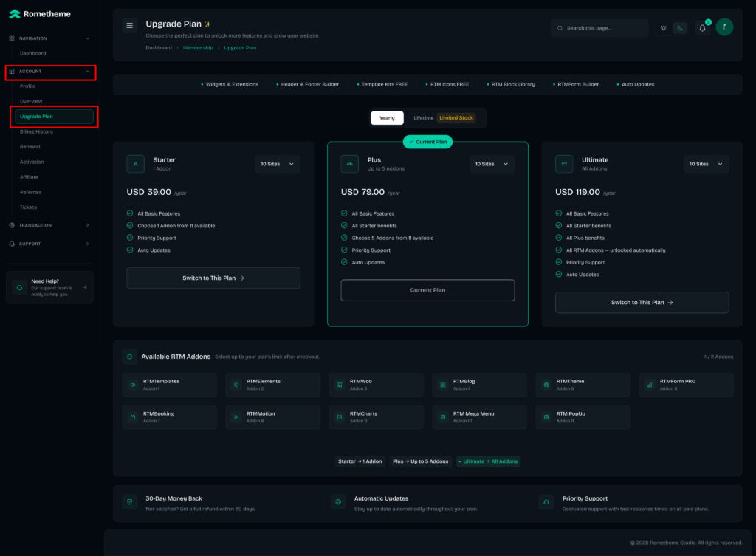Screen dimensions: 756x556
Task: Open Billing History in sidebar
Action: pos(36,131)
